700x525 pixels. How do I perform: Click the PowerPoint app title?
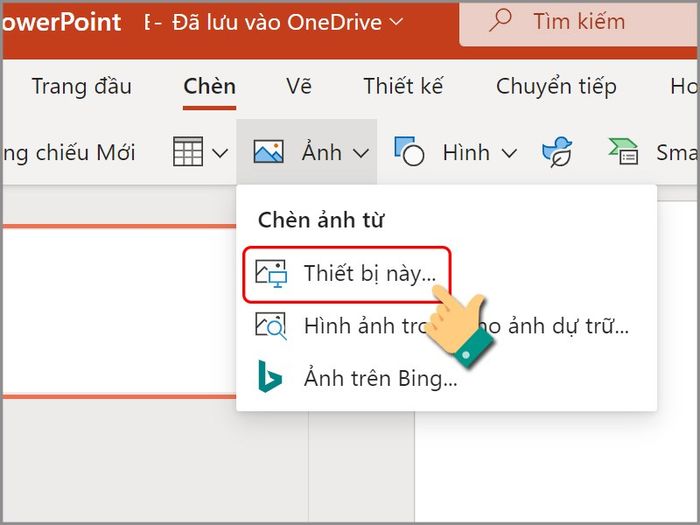(x=61, y=22)
